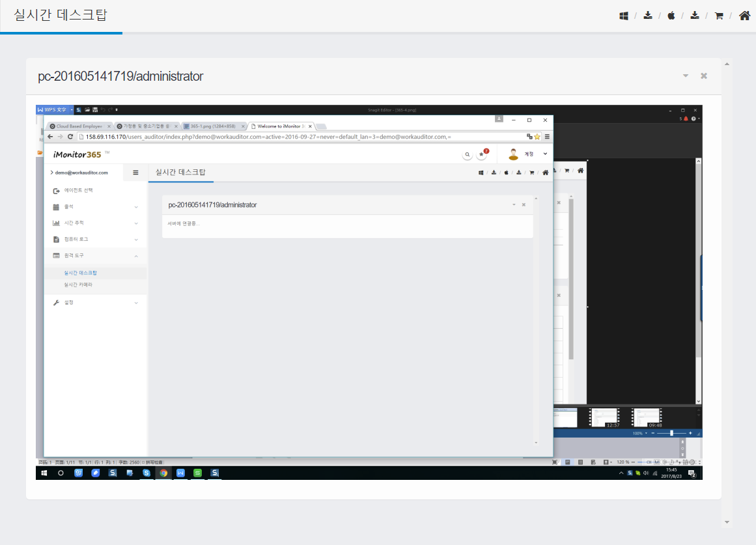756x545 pixels.
Task: Click the Back arrow in remote Chrome
Action: click(50, 137)
